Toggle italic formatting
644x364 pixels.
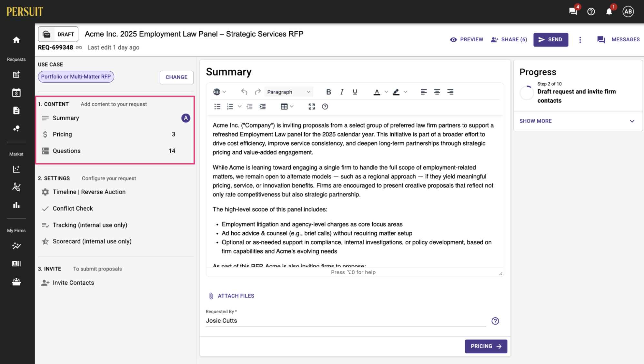342,92
